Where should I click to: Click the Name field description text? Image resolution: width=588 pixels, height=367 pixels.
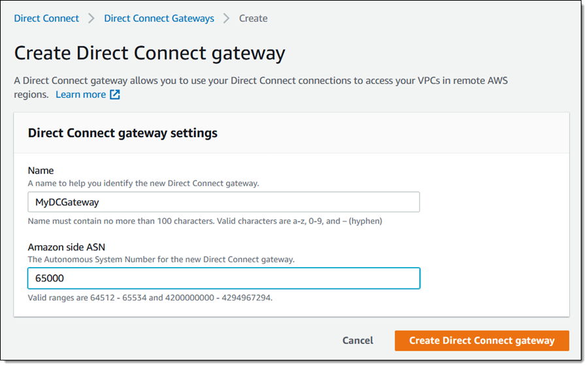(x=143, y=183)
